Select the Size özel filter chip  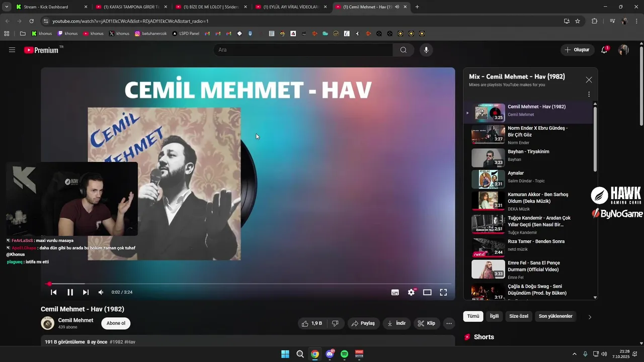coord(519,316)
